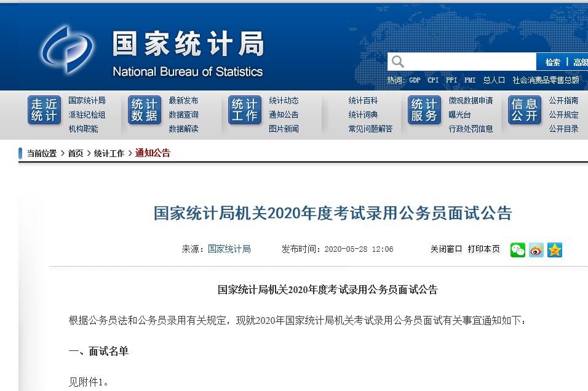Open 数据查询 menu link
588x391 pixels.
point(183,115)
